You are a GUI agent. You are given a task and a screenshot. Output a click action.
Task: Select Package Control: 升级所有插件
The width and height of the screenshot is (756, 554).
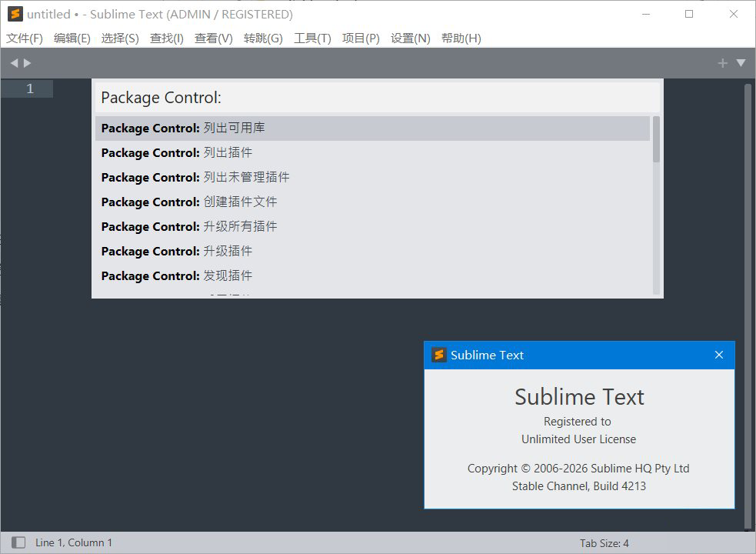(x=372, y=227)
